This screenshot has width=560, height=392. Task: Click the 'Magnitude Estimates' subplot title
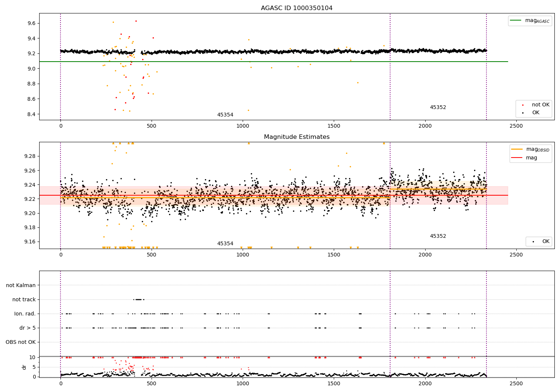296,137
